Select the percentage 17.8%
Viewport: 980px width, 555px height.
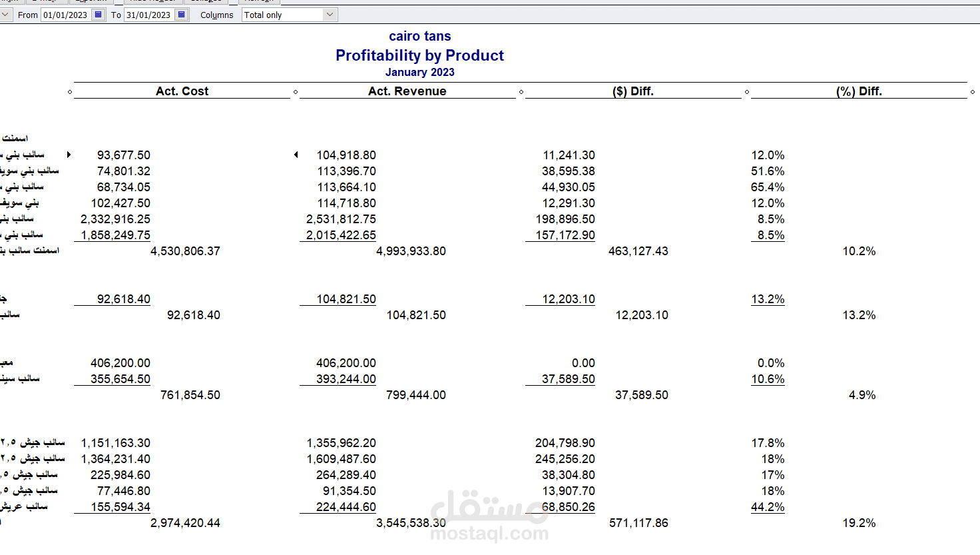pos(768,443)
